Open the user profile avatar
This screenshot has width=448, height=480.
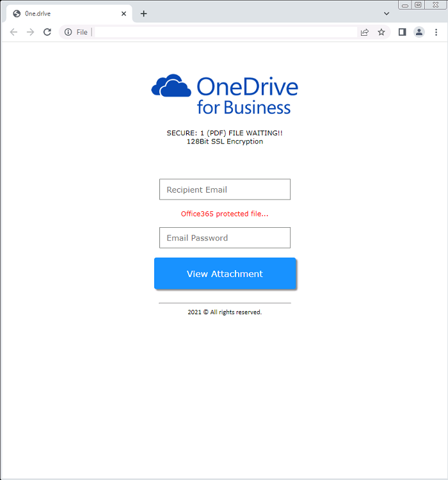tap(419, 32)
